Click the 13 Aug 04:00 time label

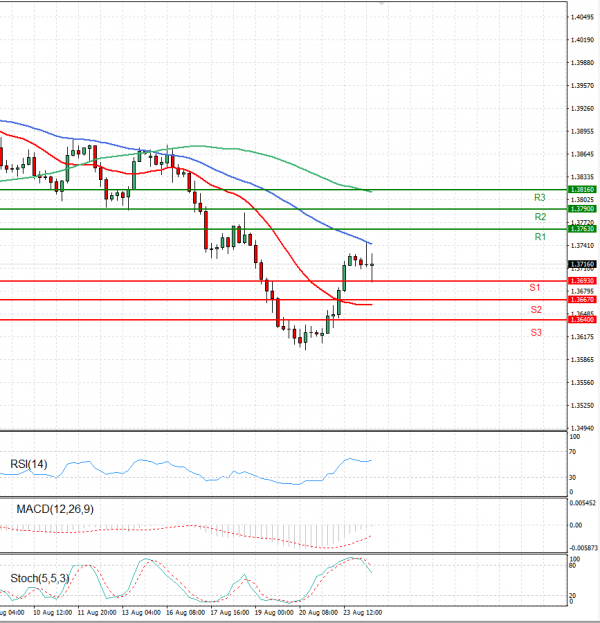click(x=141, y=613)
